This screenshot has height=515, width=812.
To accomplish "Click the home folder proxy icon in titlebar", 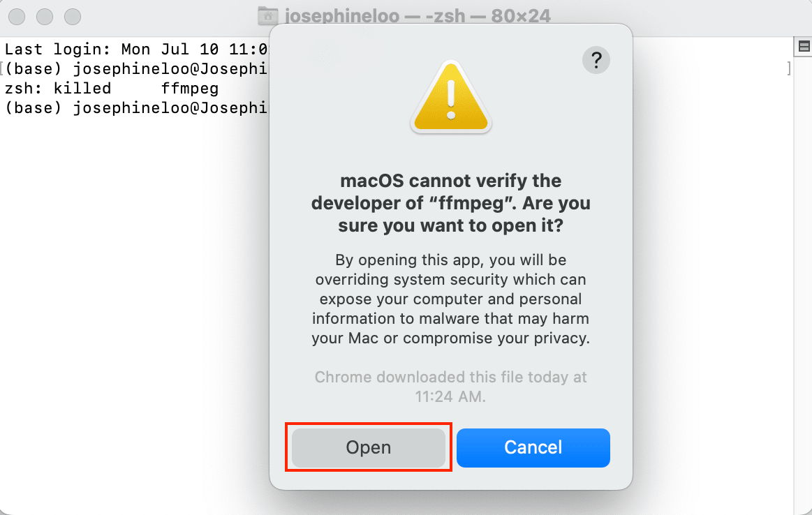I will coord(267,15).
